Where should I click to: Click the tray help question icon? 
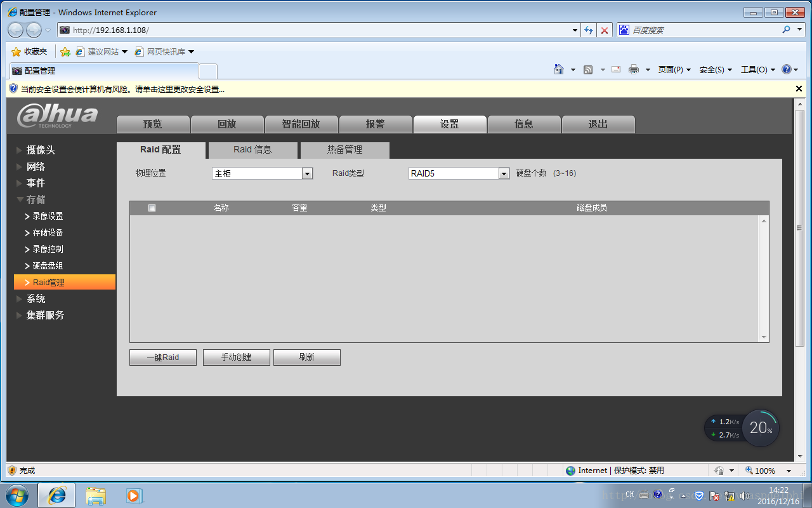pos(658,494)
